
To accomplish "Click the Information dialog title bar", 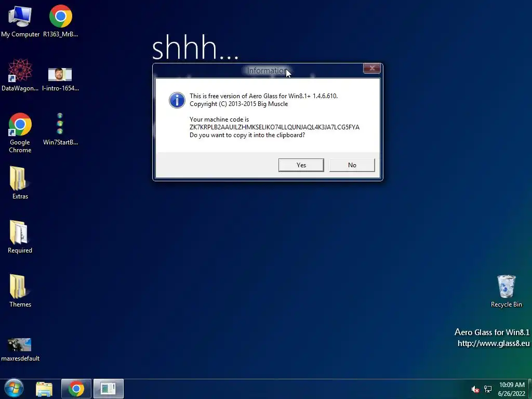I will tap(258, 71).
